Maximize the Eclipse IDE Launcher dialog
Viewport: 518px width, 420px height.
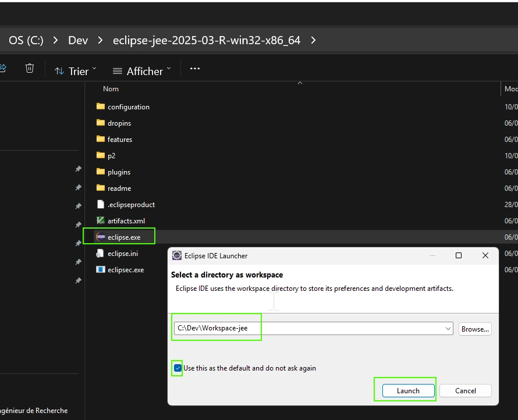459,255
